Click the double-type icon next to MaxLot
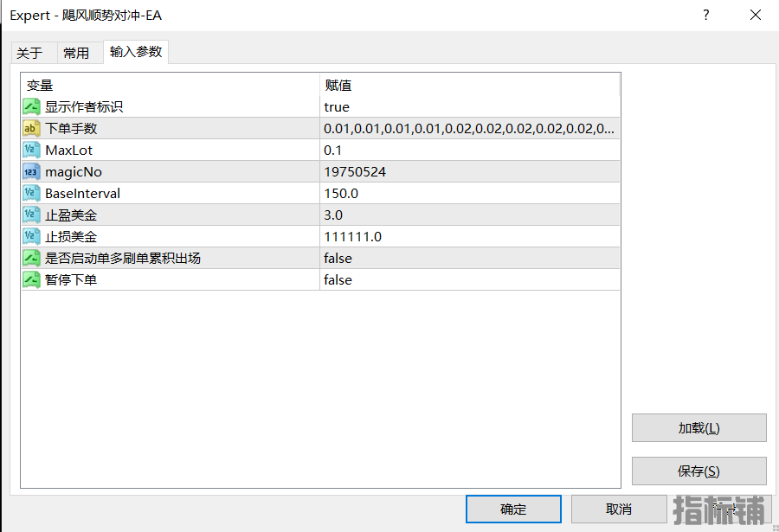The height and width of the screenshot is (532, 779). click(x=31, y=150)
